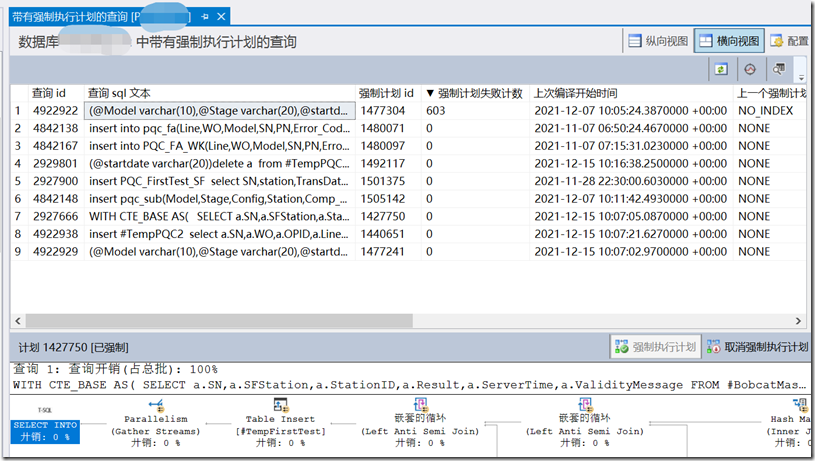Screen dimensions: 815x461
Task: Switch to 横向视图 horizontal view
Action: coord(729,41)
